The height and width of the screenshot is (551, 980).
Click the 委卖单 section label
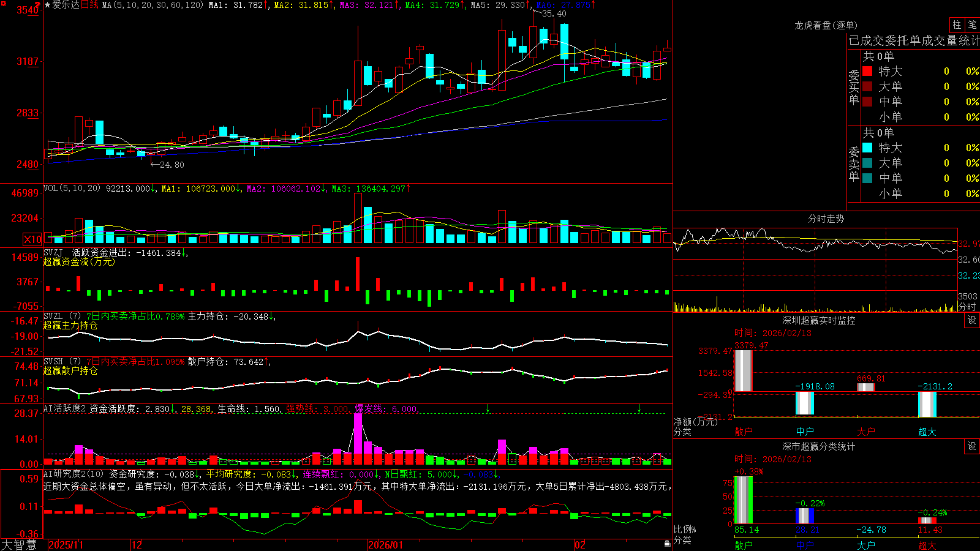click(x=854, y=164)
